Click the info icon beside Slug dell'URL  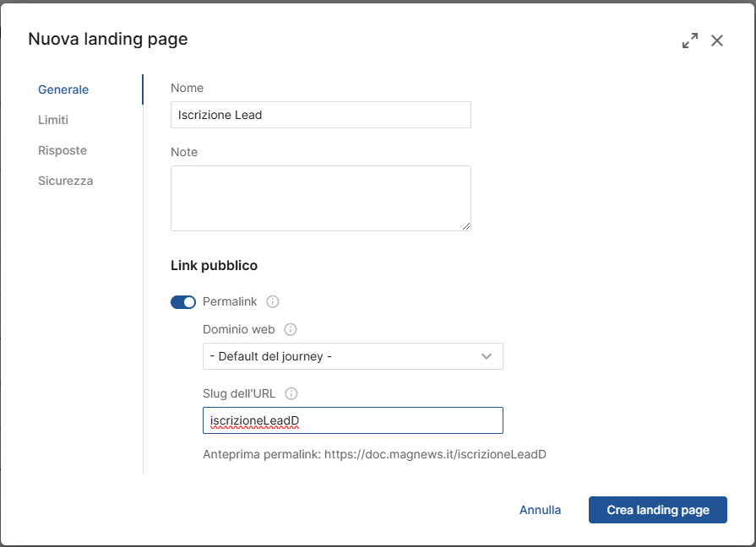coord(291,393)
